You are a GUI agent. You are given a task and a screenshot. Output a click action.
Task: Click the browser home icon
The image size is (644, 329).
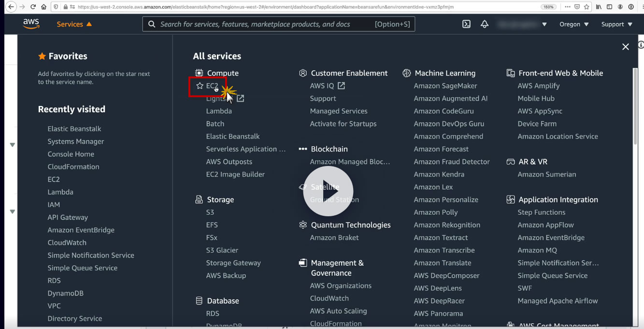tap(44, 7)
